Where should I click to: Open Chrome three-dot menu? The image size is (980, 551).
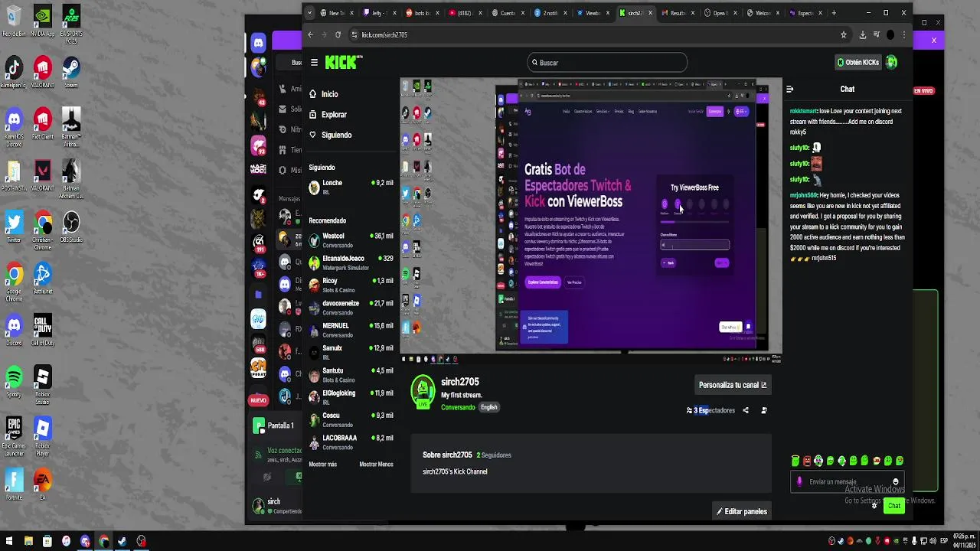pyautogui.click(x=904, y=34)
